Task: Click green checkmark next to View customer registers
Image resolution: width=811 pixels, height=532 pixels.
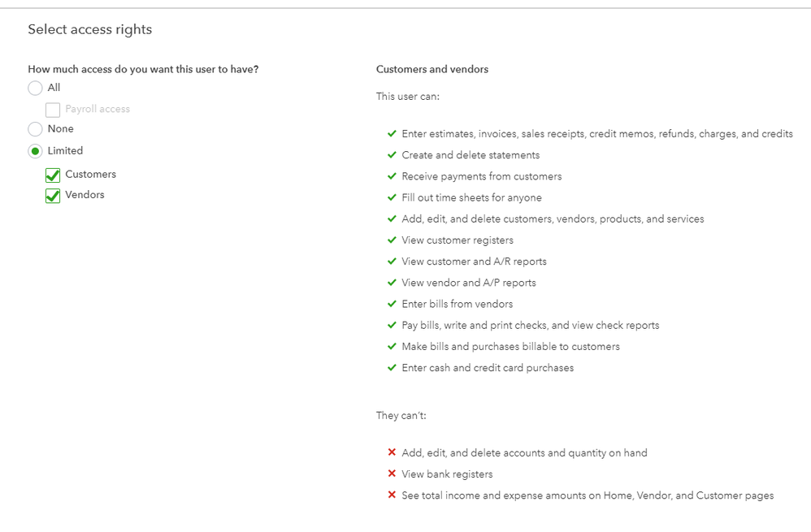Action: (392, 240)
